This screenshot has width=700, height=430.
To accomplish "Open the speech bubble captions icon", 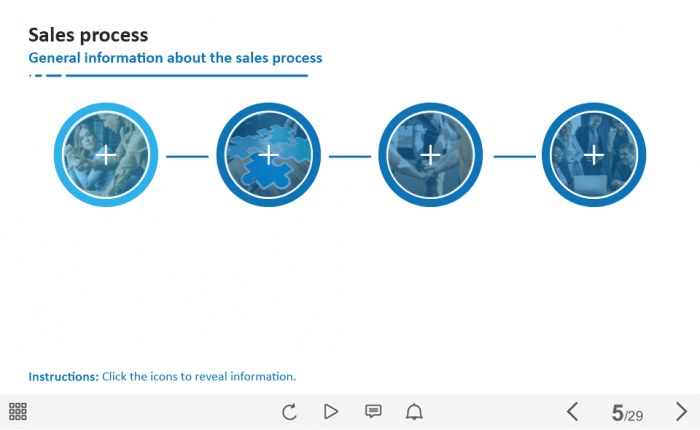I will [373, 411].
